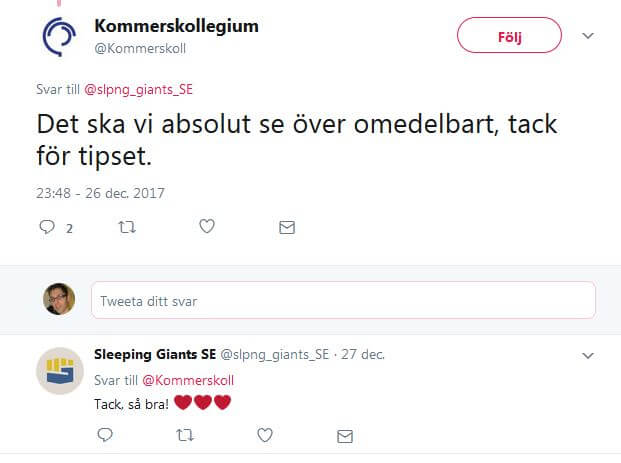Retweet the Sleeping Giants SE reply
Screen dimensions: 621x463
[x=185, y=435]
